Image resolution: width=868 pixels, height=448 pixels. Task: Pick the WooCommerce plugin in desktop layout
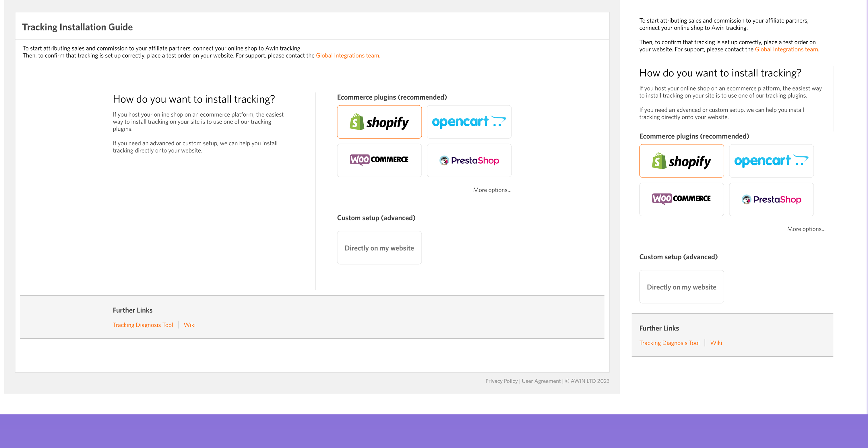379,160
